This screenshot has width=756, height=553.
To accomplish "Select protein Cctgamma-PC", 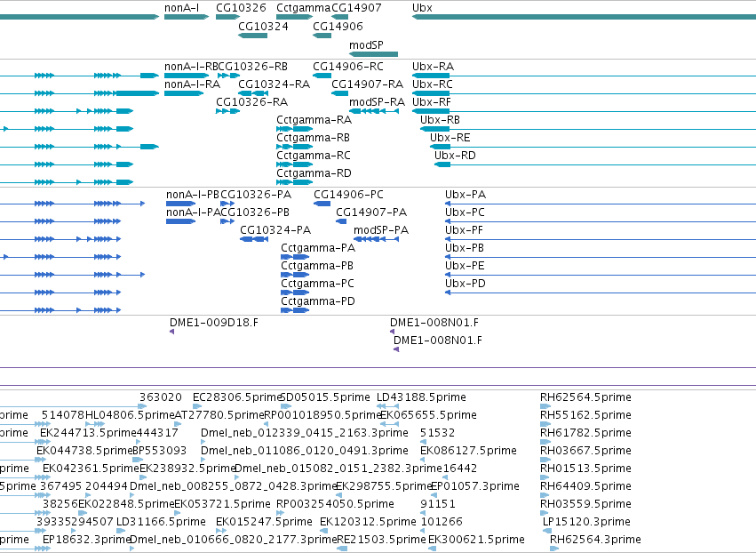I will pos(318,284).
